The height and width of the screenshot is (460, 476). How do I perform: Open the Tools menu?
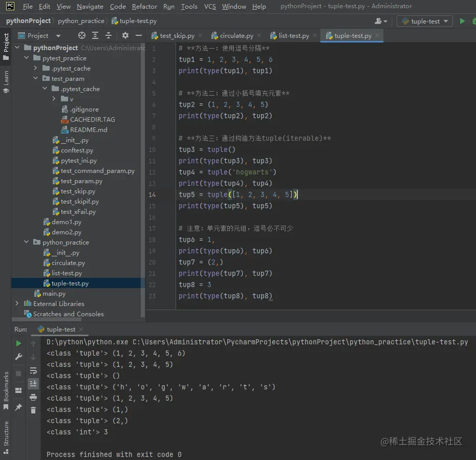click(189, 6)
